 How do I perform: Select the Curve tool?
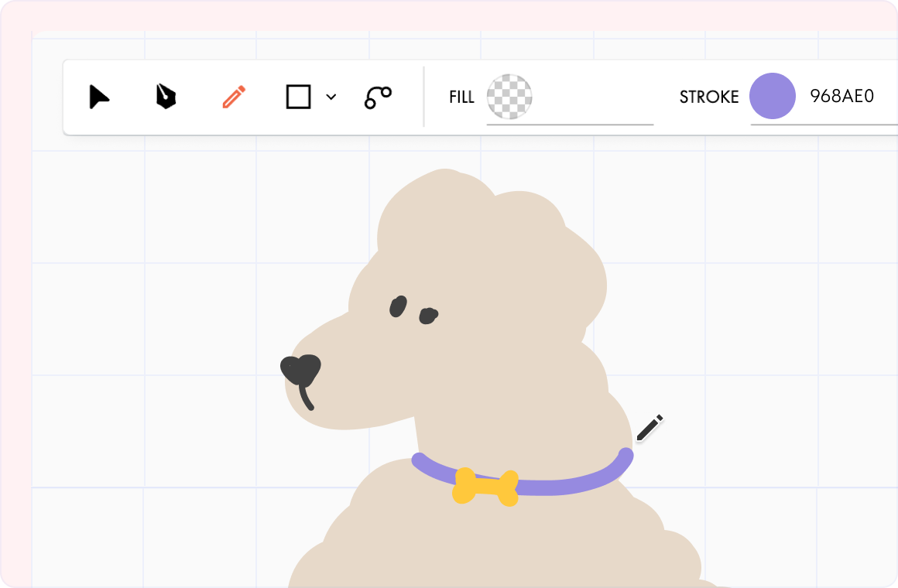(x=376, y=96)
